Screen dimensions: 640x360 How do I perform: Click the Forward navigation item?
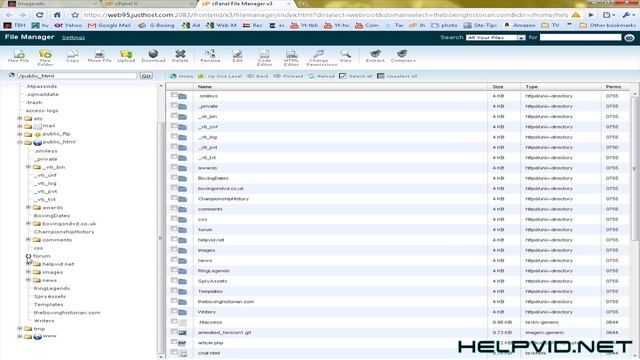coord(288,76)
